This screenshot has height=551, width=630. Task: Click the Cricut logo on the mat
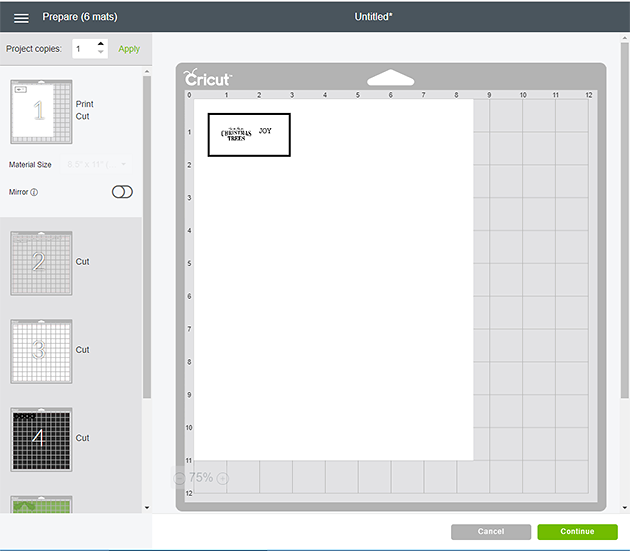207,78
